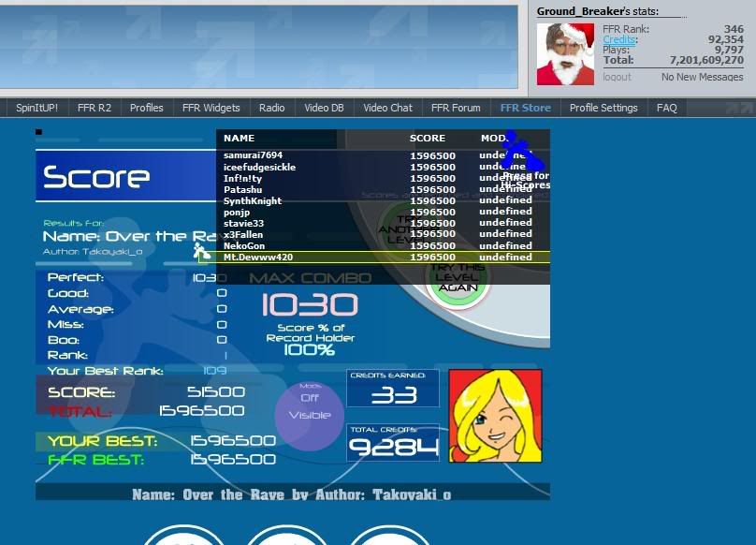Click the small white figure icon beside the song name
This screenshot has height=545, width=756.
click(201, 251)
